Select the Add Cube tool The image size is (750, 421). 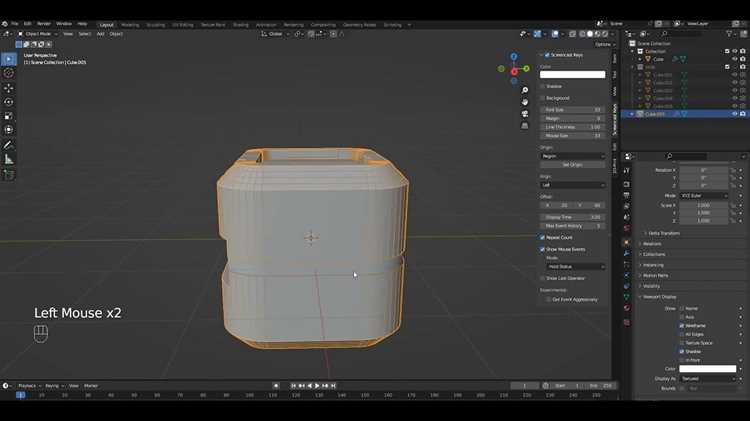point(9,174)
